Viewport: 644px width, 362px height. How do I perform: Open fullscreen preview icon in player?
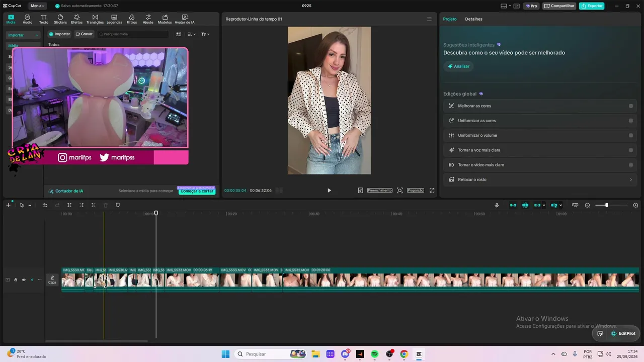432,191
